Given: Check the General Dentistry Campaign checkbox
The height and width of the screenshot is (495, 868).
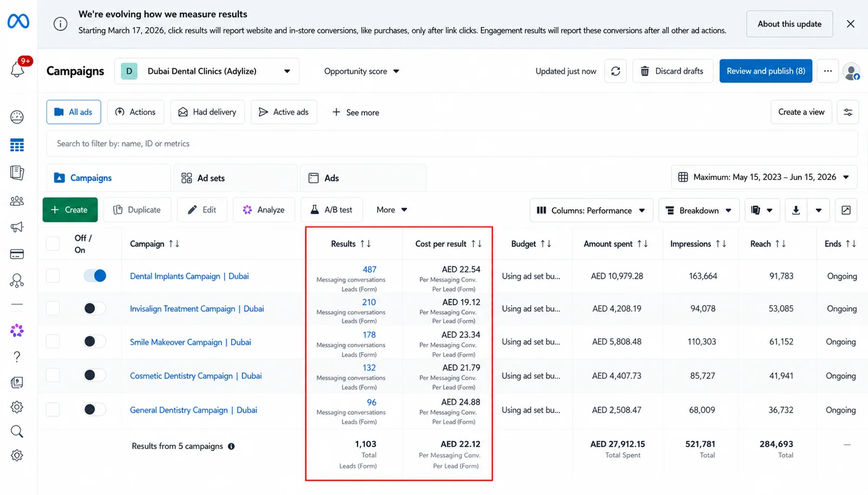Looking at the screenshot, I should [53, 409].
